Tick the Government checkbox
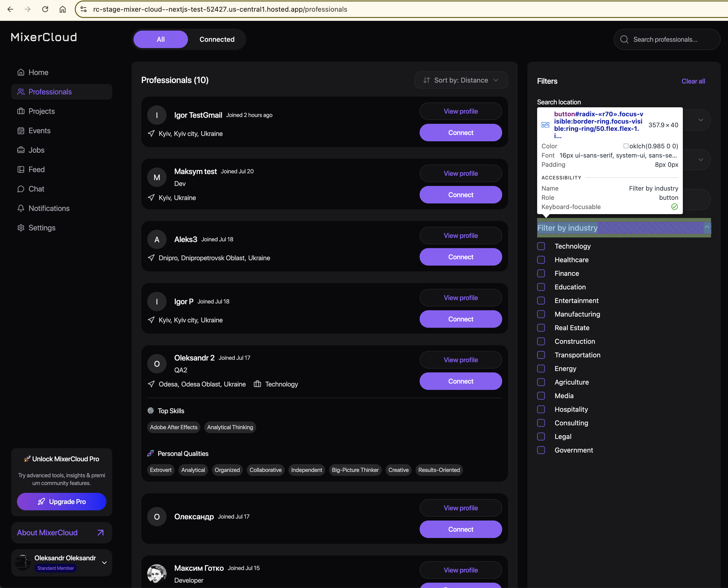Image resolution: width=728 pixels, height=588 pixels. pyautogui.click(x=541, y=450)
